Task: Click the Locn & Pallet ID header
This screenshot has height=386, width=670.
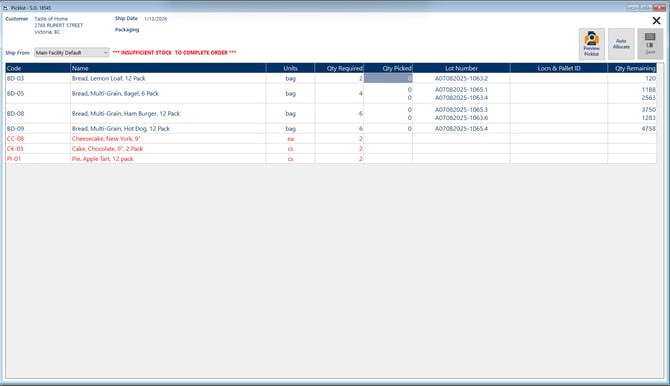Action: [x=559, y=68]
